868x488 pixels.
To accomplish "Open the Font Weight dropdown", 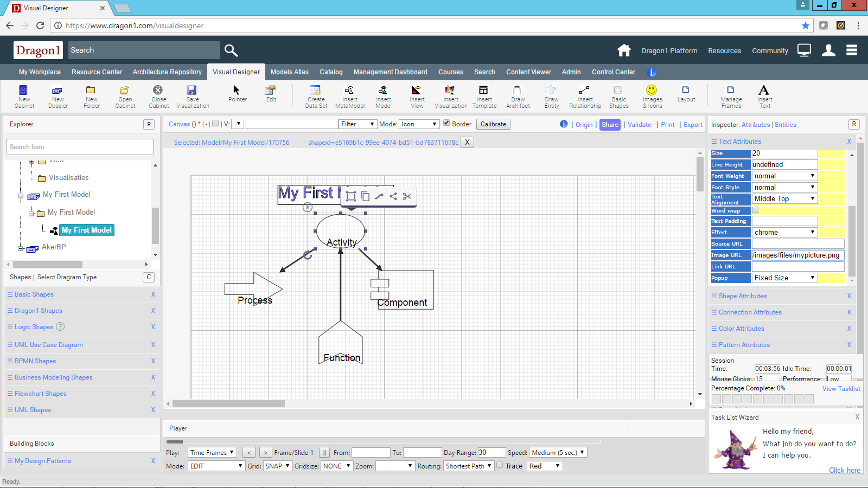I will [x=784, y=176].
